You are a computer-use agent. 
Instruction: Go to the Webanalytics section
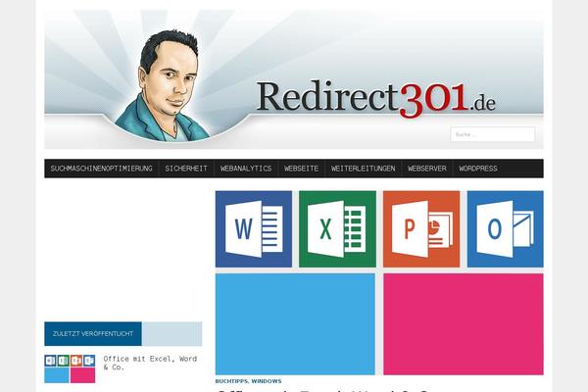click(246, 169)
